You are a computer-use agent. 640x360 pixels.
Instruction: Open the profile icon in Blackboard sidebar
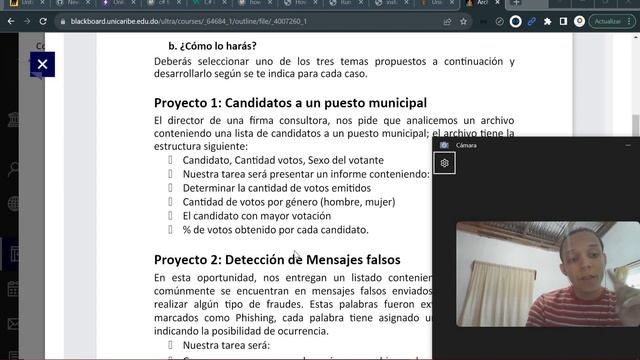[x=13, y=169]
